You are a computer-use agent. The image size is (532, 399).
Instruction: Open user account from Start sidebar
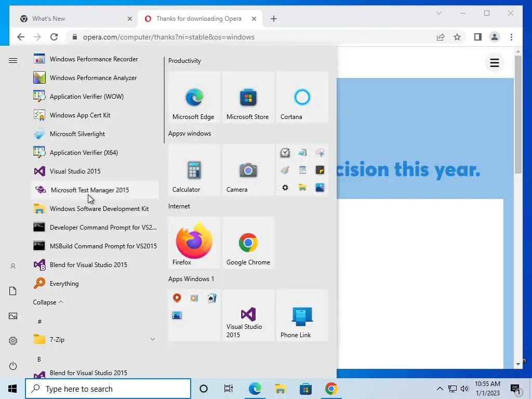13,266
